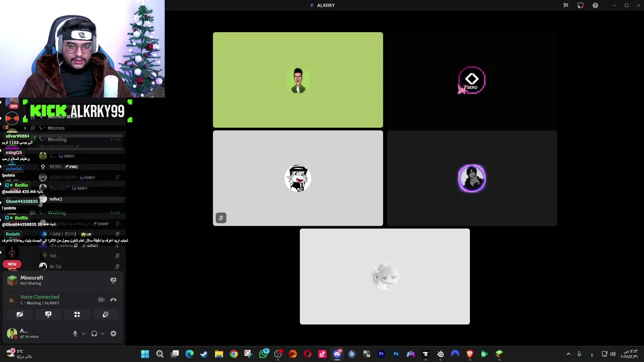Select purple-ring avatar participant tile
Viewport: 644px width, 362px height.
472,178
